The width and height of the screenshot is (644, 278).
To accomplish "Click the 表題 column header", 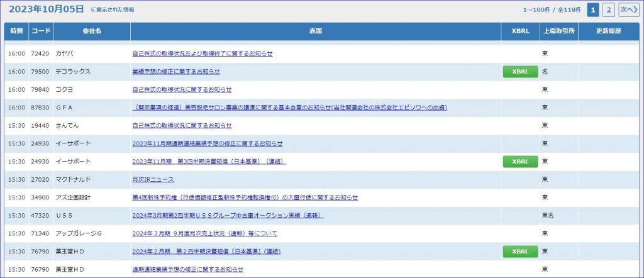I will pos(316,31).
